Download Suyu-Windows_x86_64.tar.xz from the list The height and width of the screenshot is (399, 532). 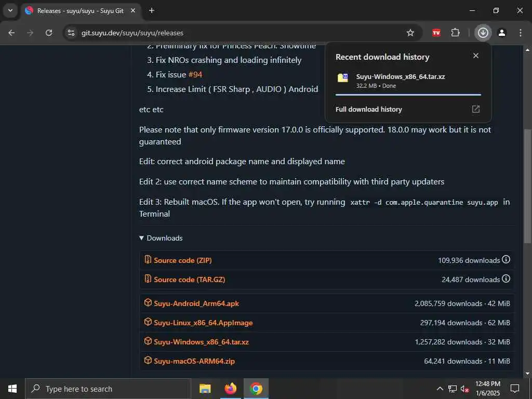point(201,342)
